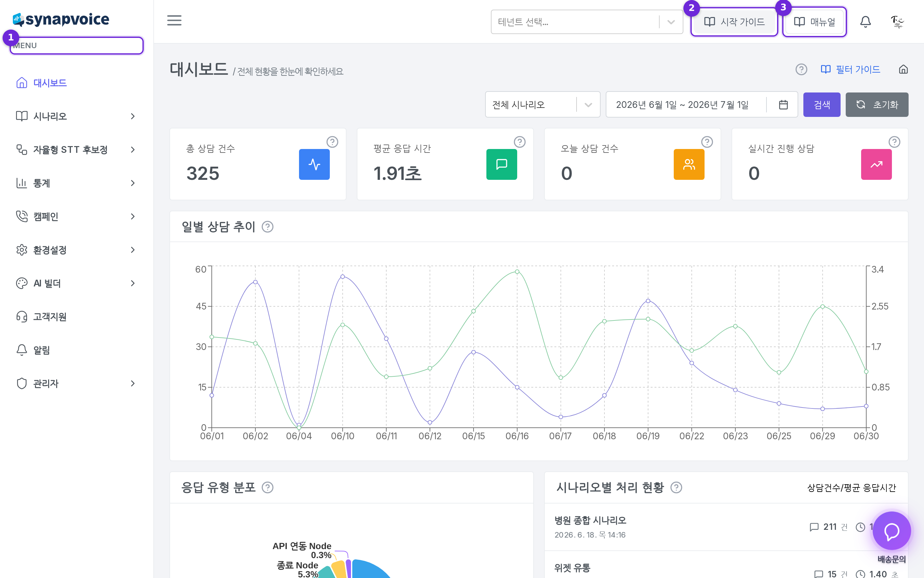
Task: Expand the 통계 submenu chevron
Action: pos(133,183)
